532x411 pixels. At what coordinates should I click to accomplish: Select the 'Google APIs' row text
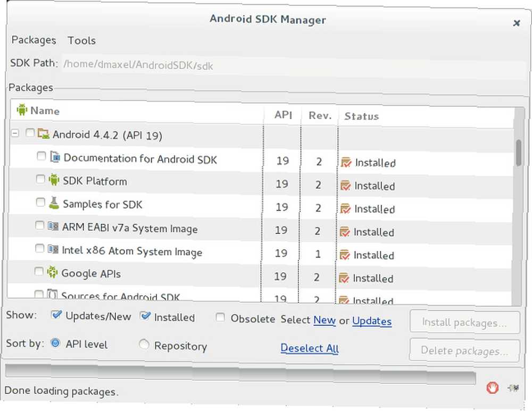click(91, 273)
